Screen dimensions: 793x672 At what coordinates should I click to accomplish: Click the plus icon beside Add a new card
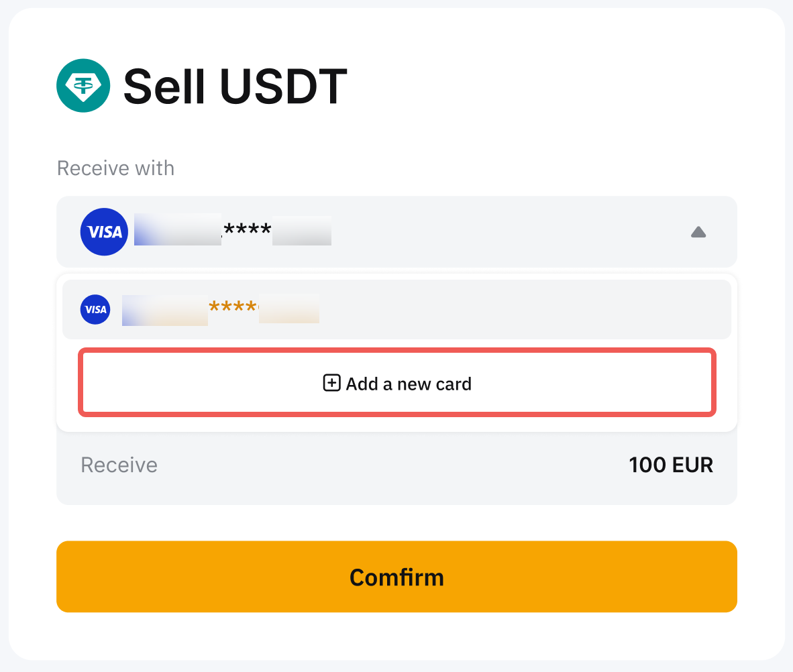331,383
